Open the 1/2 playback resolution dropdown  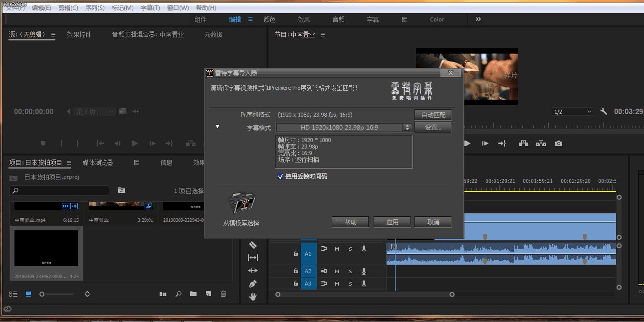pyautogui.click(x=573, y=112)
